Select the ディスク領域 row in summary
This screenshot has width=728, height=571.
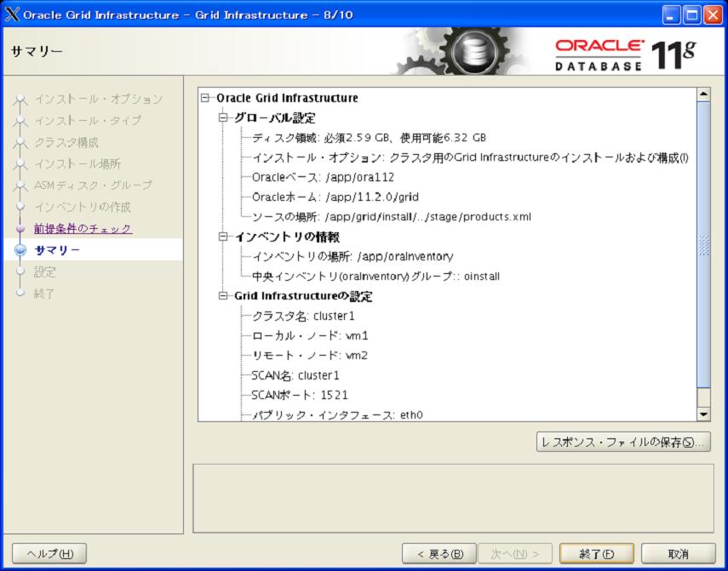point(369,138)
